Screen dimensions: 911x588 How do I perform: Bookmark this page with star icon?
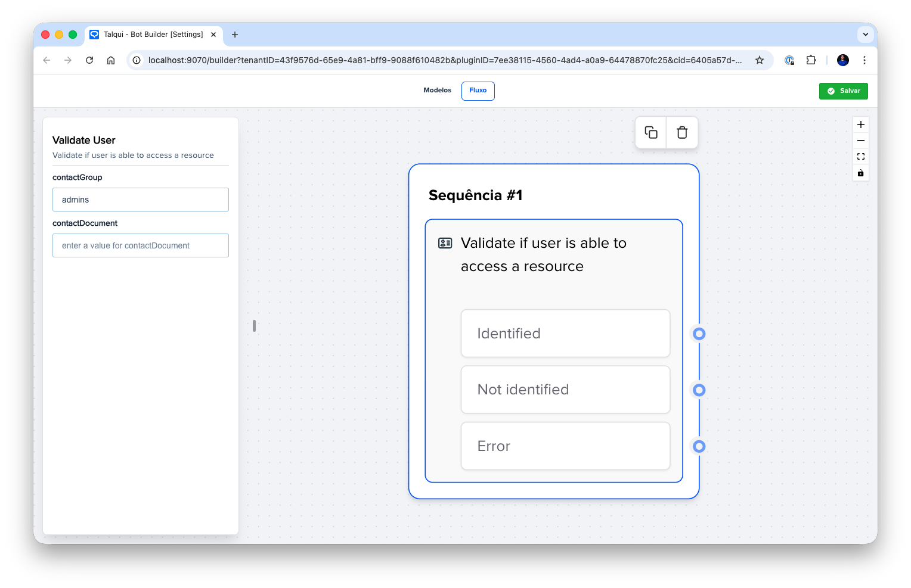point(759,60)
